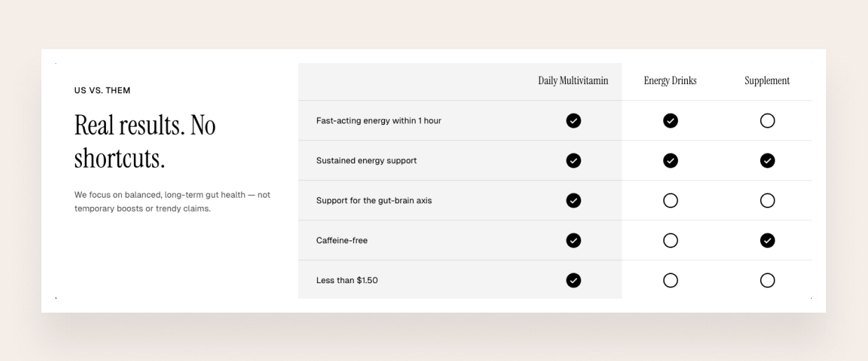Click Daily Multivitamin checkmark for Fast-acting energy

pos(574,121)
